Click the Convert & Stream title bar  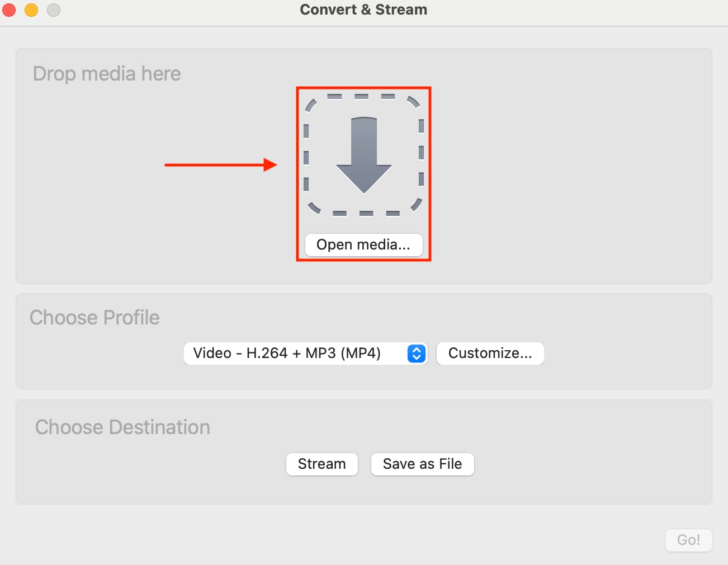point(363,10)
